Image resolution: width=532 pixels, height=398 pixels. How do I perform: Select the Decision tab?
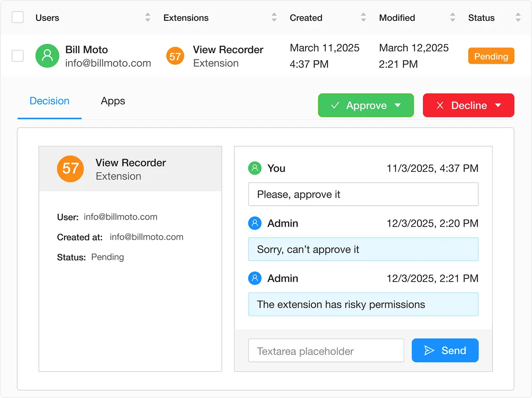tap(49, 101)
